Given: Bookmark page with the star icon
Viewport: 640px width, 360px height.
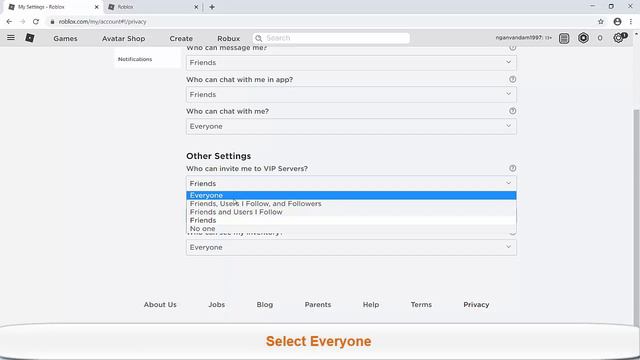Looking at the screenshot, I should (601, 22).
